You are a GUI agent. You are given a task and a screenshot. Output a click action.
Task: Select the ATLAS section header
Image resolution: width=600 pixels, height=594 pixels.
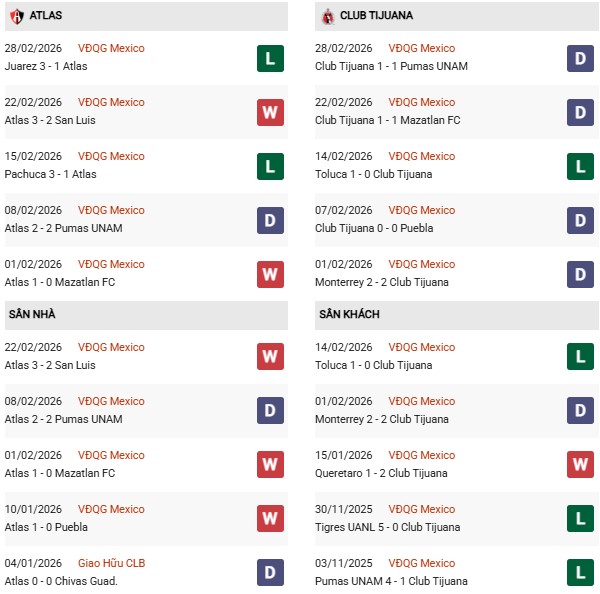[44, 16]
